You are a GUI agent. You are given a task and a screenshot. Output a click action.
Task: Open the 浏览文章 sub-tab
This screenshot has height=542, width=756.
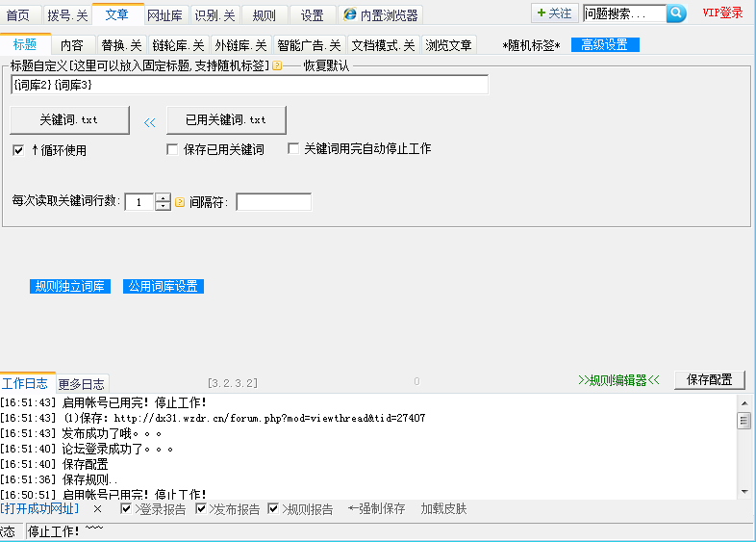(x=448, y=45)
